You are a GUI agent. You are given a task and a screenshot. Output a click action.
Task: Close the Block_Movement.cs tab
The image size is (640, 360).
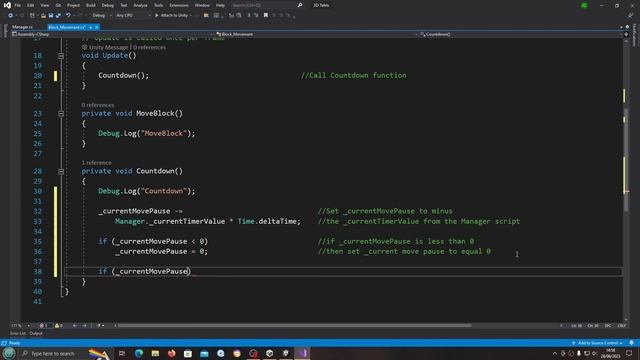click(97, 27)
